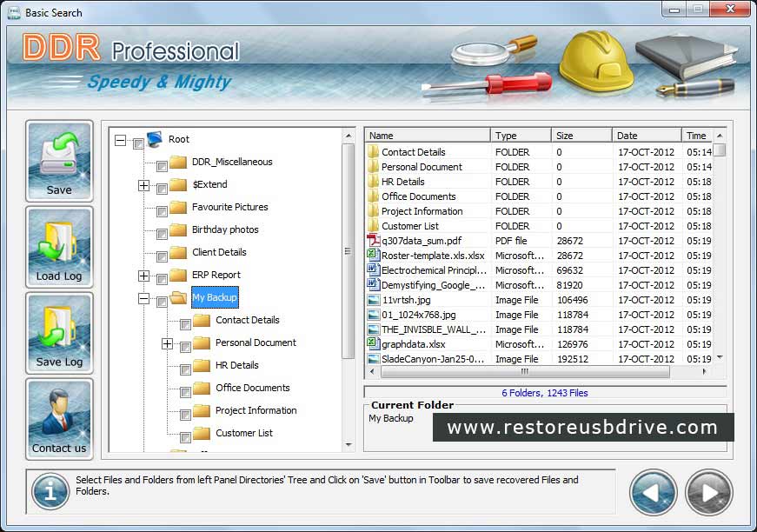Go forward with the right arrow button
Viewport: 757px width, 532px height.
pos(709,492)
